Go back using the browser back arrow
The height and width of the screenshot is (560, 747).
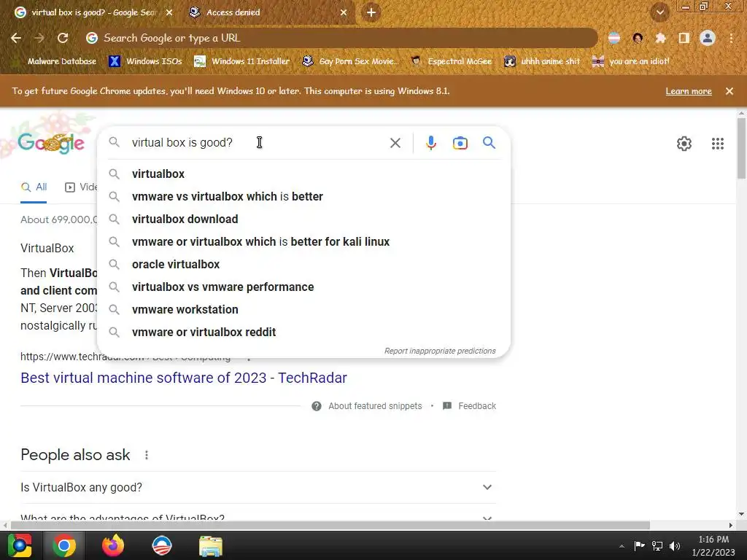pyautogui.click(x=16, y=38)
